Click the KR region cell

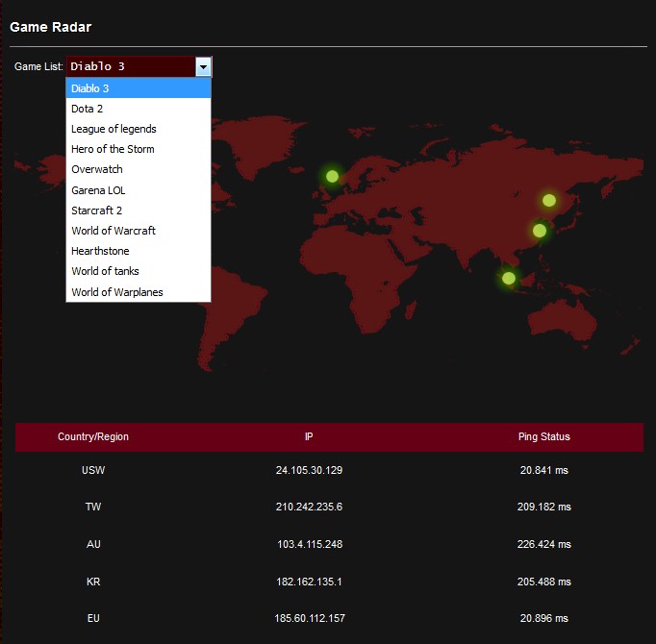click(x=93, y=582)
